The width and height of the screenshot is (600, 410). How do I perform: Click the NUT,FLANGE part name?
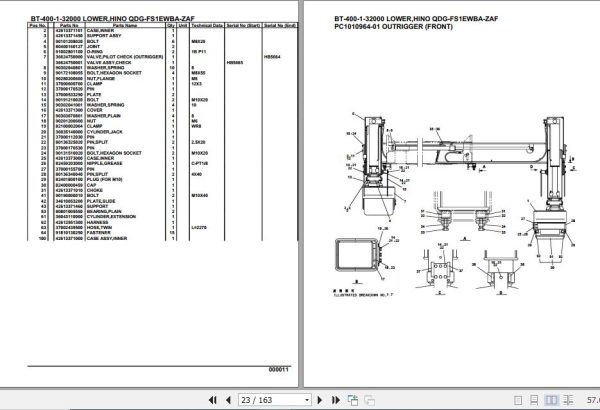click(x=101, y=78)
